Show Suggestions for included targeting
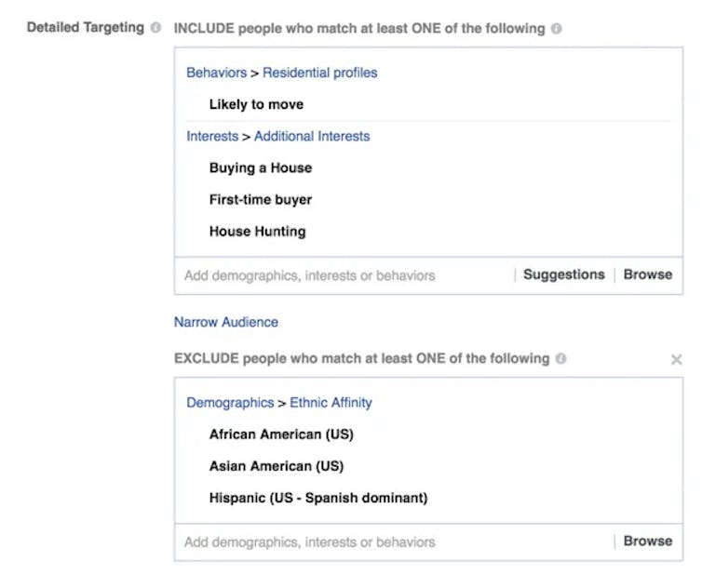 click(563, 274)
